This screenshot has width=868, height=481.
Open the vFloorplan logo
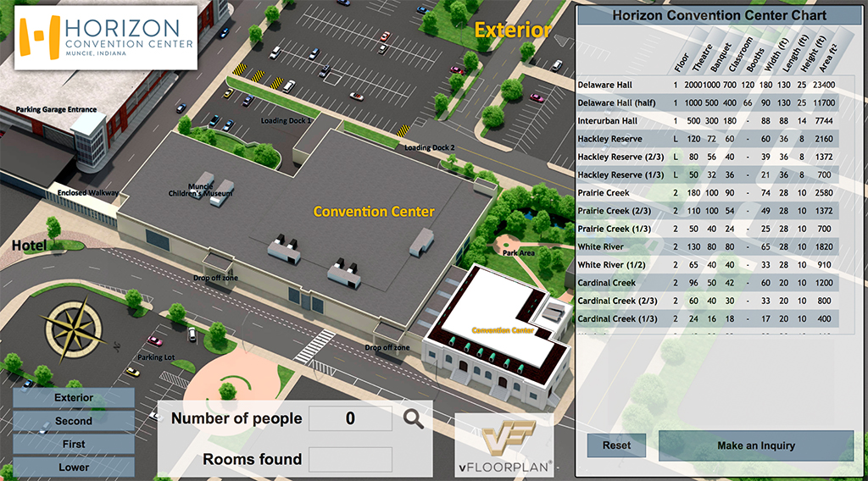[504, 445]
